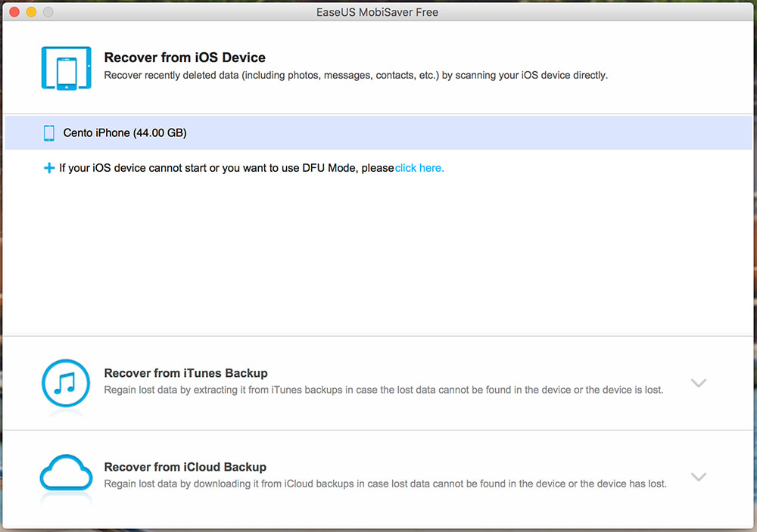Select the Recover from iOS Device heading
The image size is (757, 532).
pos(185,58)
